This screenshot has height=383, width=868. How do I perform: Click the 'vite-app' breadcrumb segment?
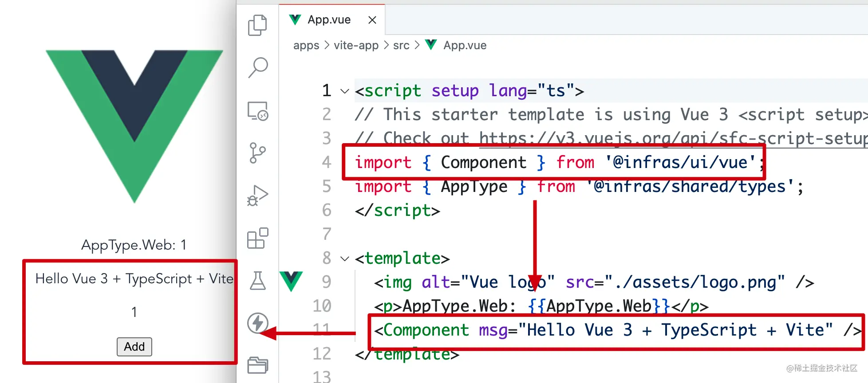[x=356, y=46]
